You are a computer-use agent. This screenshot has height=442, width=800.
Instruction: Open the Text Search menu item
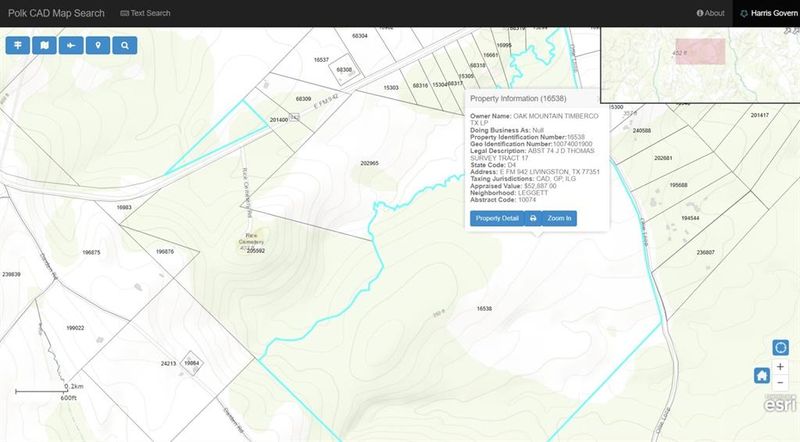pos(145,13)
